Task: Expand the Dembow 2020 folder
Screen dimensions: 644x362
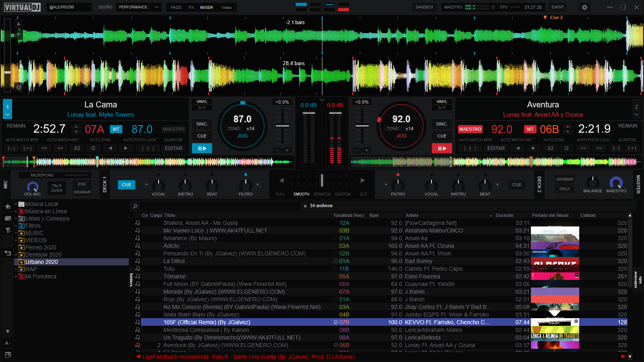Action: coord(16,255)
